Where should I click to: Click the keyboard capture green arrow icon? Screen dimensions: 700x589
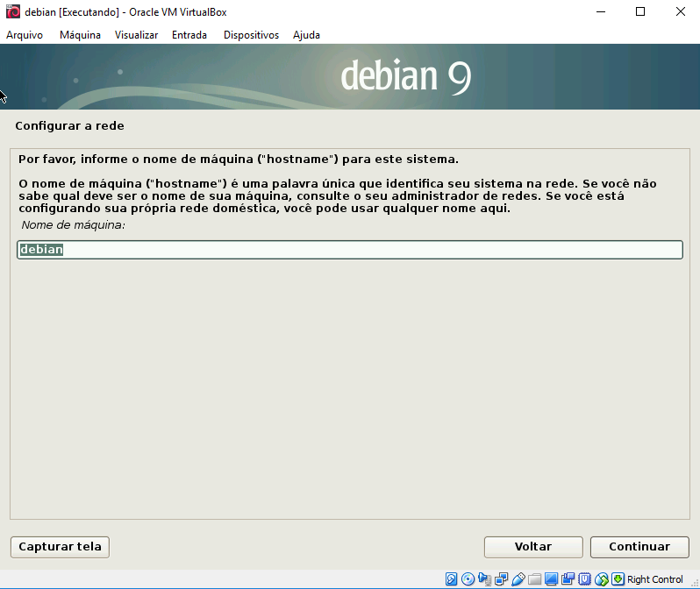tap(618, 579)
